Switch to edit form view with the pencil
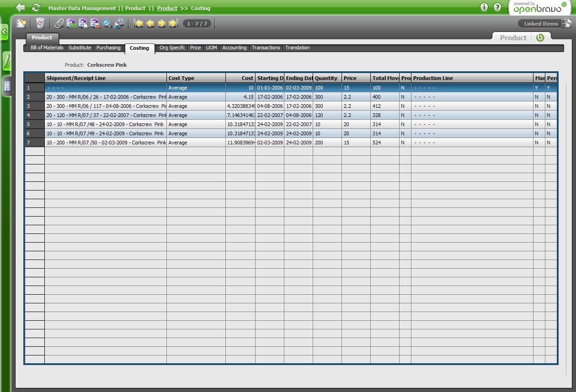The width and height of the screenshot is (576, 392). coord(7,61)
